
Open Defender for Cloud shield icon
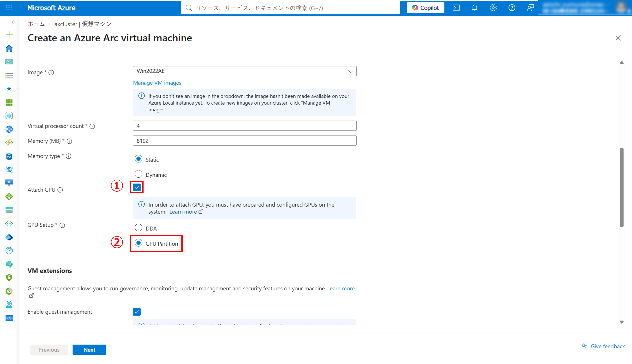(9, 278)
